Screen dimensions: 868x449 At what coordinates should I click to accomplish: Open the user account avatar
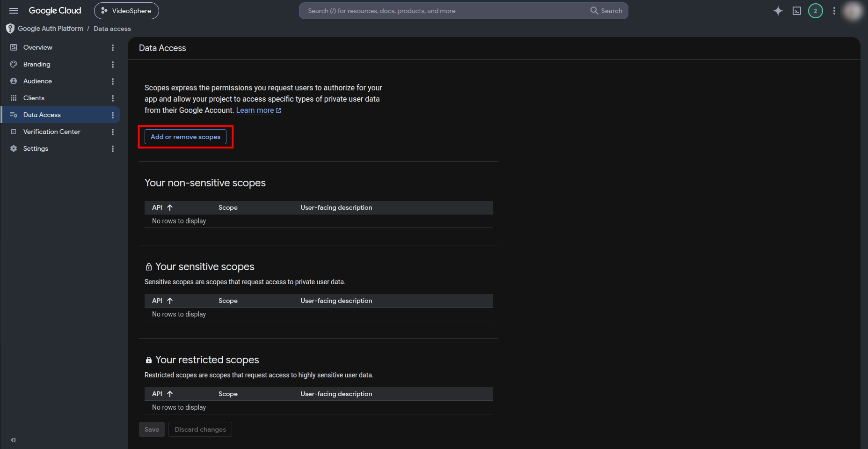pyautogui.click(x=853, y=11)
